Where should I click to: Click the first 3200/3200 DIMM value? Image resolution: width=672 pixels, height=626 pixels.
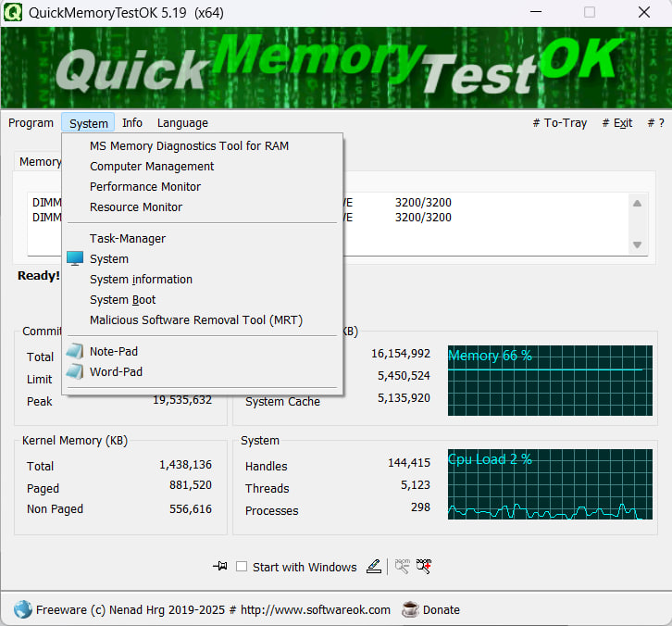click(423, 203)
